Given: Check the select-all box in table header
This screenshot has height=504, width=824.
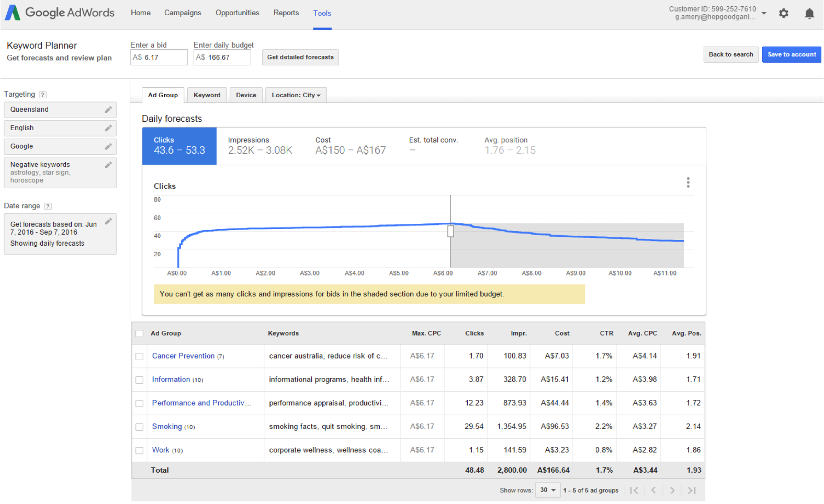Looking at the screenshot, I should coord(140,334).
